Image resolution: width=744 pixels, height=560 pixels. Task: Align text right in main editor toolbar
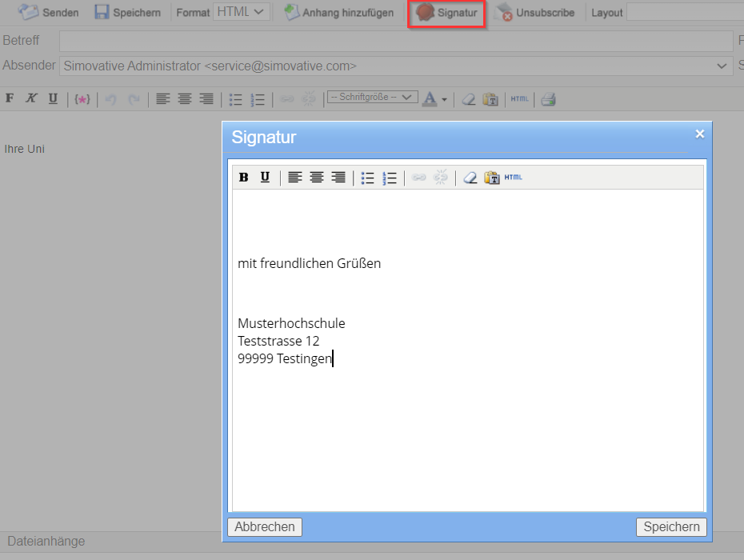tap(206, 98)
